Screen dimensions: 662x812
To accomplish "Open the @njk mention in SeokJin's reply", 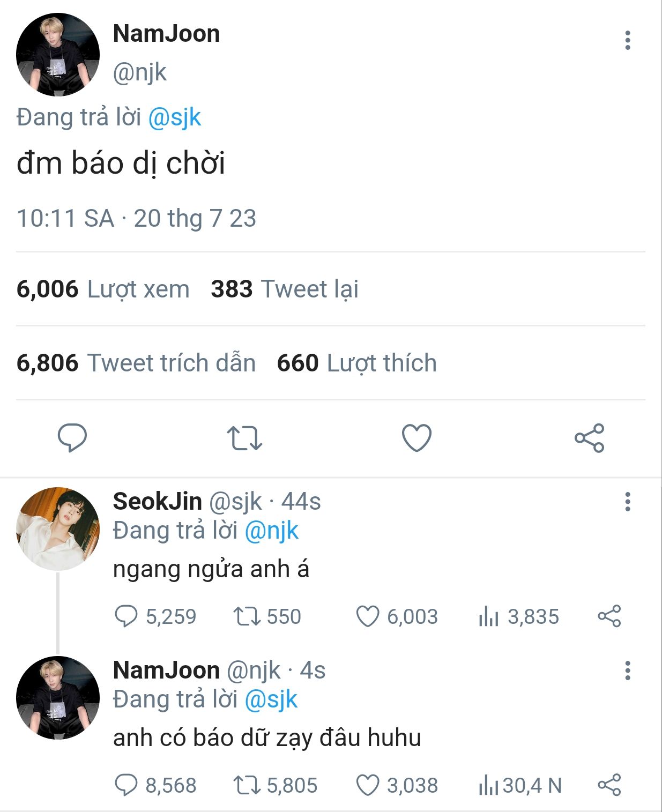I will point(271,531).
